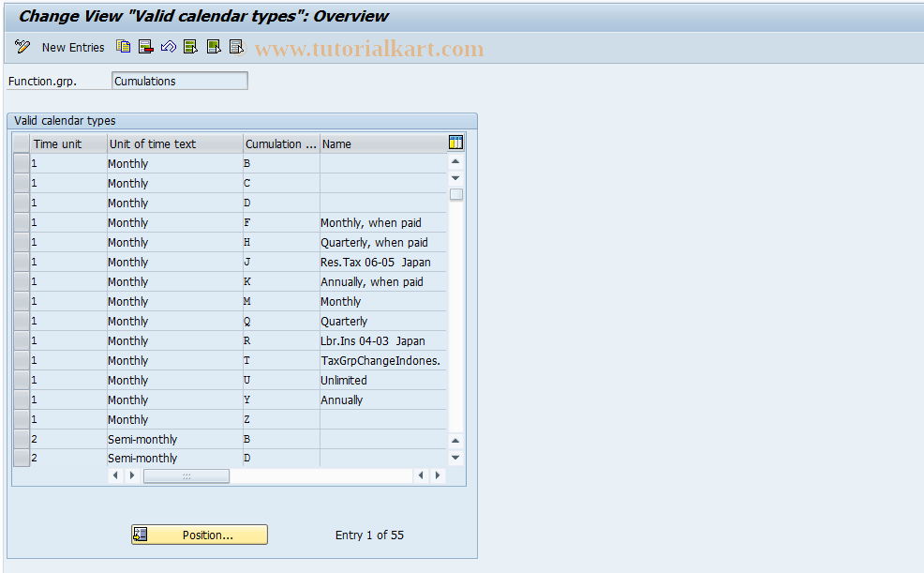Click Select All icon in toolbar

[x=190, y=47]
